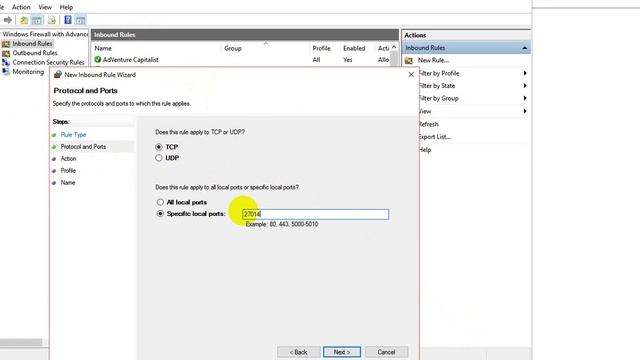Click the New Inbound Rule Wizard title icon

point(58,75)
